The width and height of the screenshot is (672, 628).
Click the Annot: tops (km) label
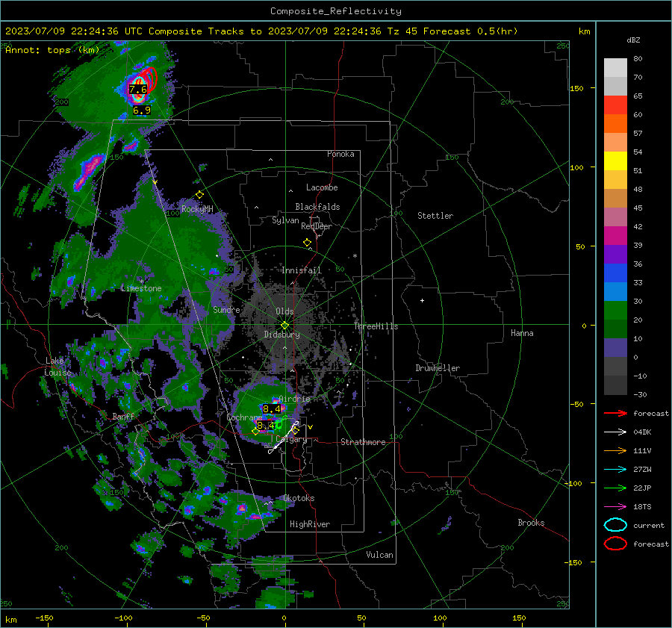52,50
